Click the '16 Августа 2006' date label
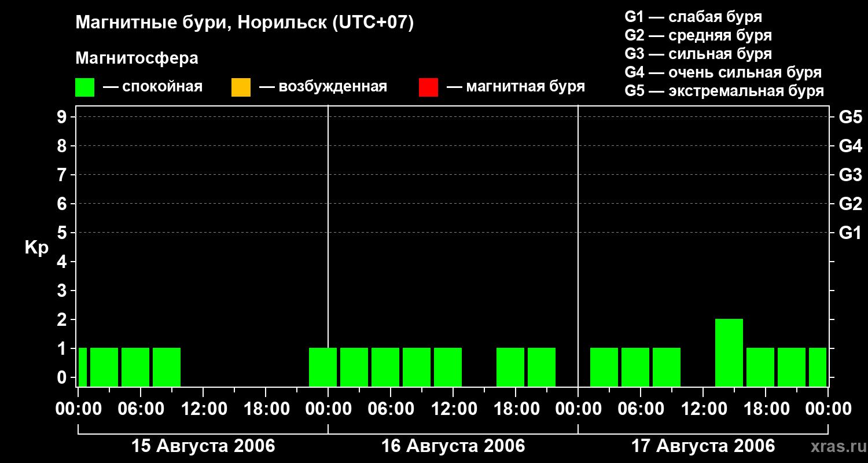868x463 pixels. tap(453, 446)
